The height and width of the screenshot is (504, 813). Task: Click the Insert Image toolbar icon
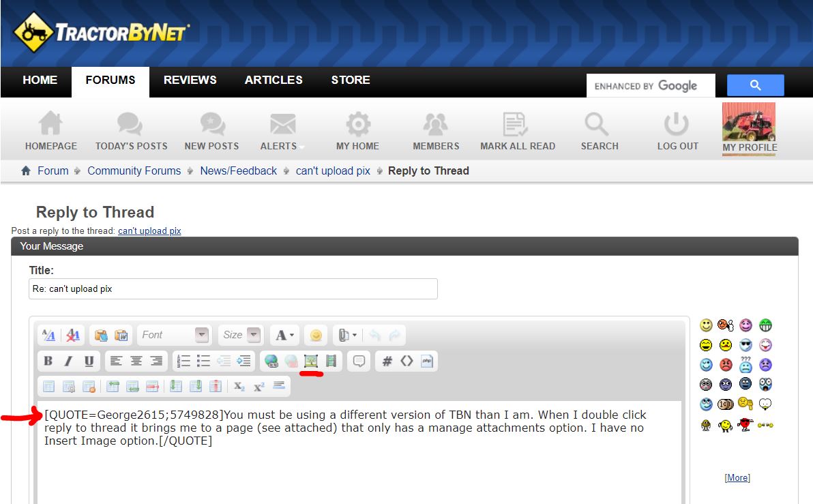tap(310, 361)
